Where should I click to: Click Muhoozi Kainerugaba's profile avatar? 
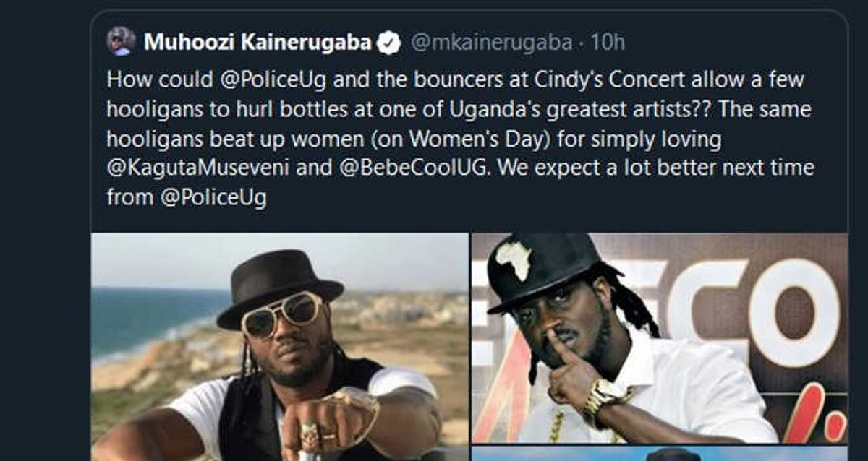pyautogui.click(x=121, y=42)
